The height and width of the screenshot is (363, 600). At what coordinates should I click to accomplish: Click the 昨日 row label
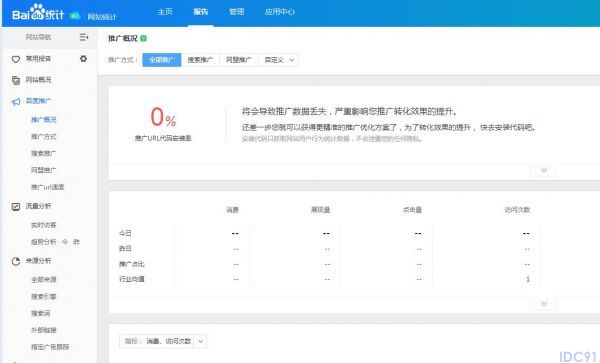pyautogui.click(x=126, y=248)
